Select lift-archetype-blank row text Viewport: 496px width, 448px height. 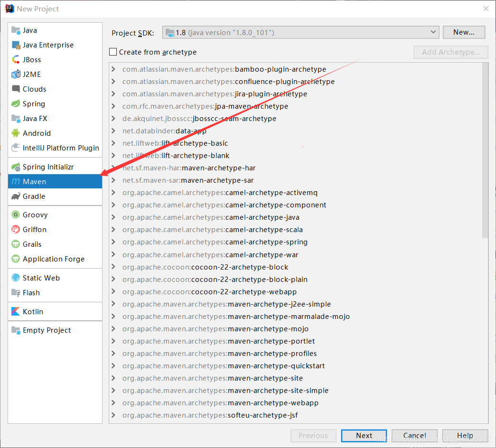[x=176, y=156]
